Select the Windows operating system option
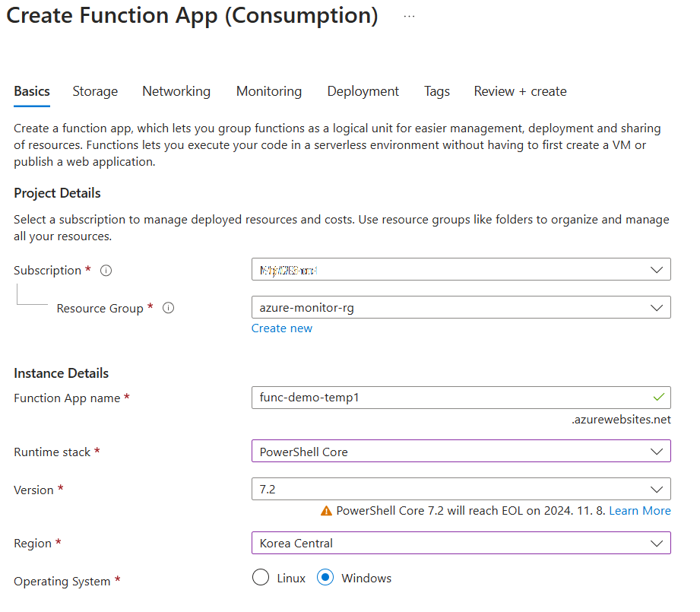700x612 pixels. click(326, 578)
